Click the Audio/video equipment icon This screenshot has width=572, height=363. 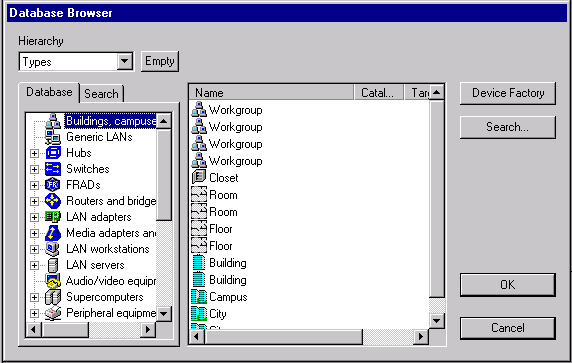click(53, 281)
